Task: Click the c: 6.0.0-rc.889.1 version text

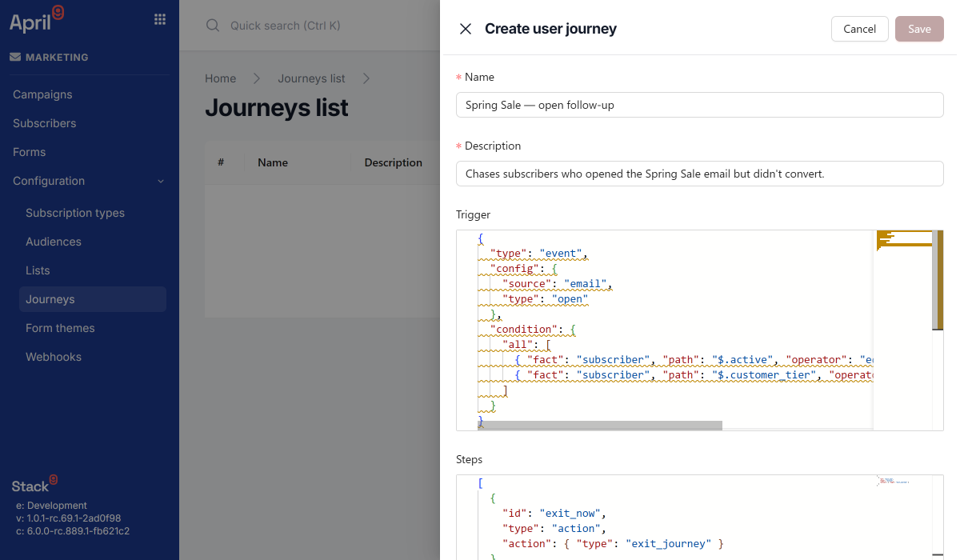Action: pos(73,531)
